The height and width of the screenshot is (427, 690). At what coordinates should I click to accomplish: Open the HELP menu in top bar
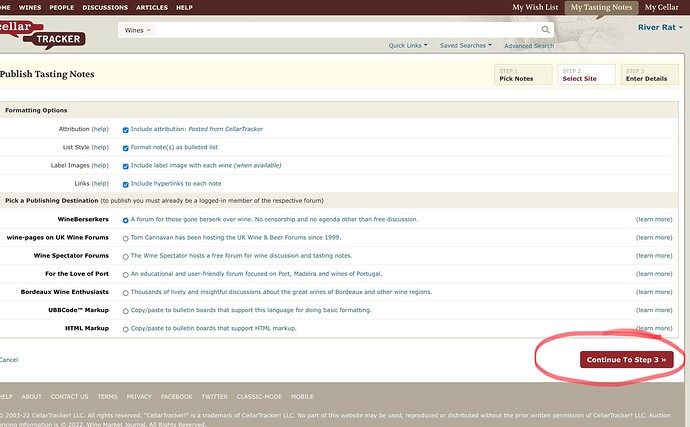pos(184,7)
